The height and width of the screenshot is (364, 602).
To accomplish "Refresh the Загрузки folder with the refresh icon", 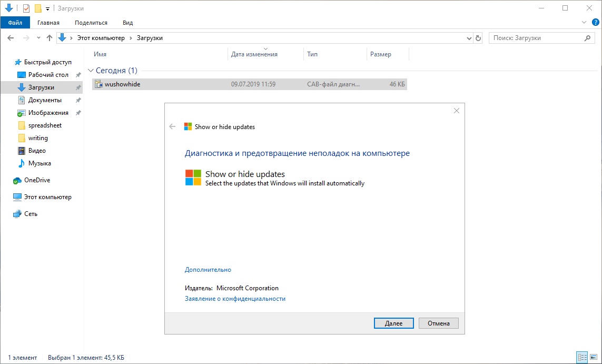I will tap(478, 37).
